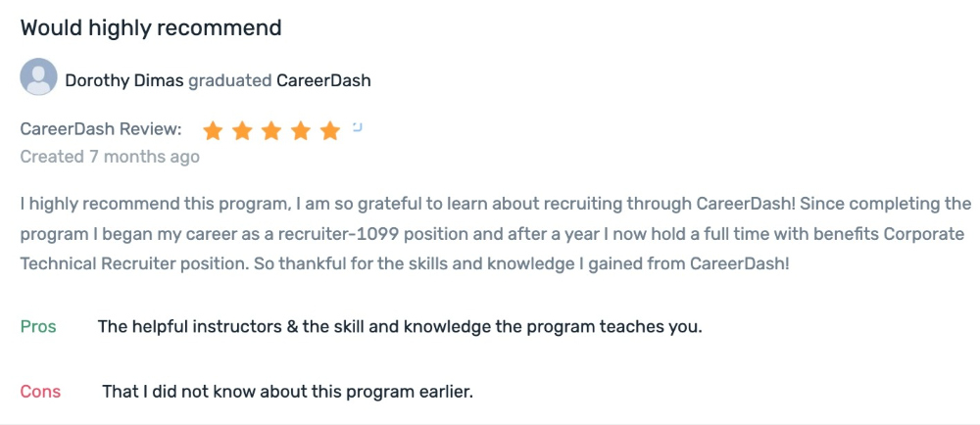Click the line mentioning the recruiter-1099 position
The height and width of the screenshot is (425, 980).
point(493,235)
